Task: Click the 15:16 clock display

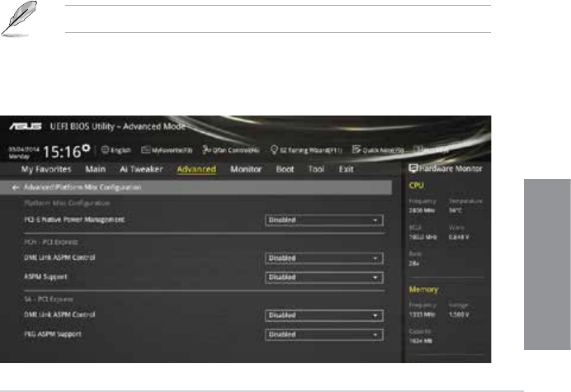Action: 62,152
